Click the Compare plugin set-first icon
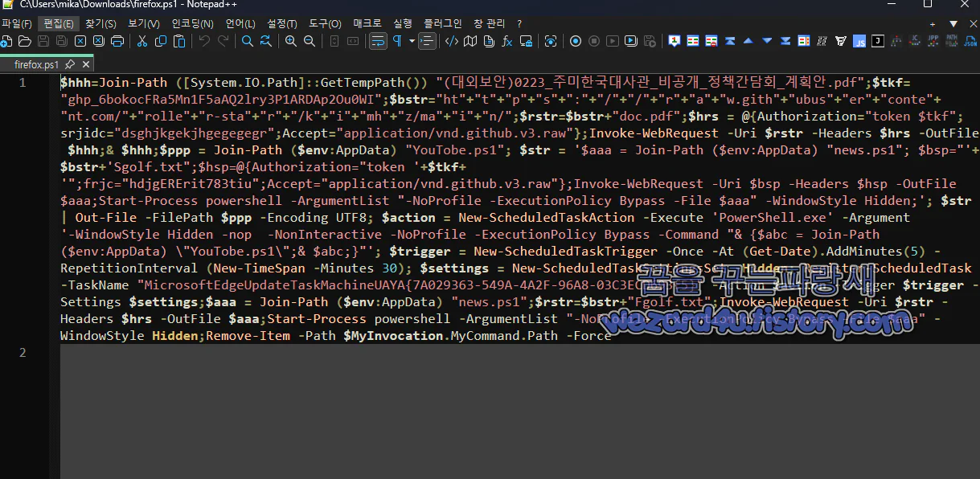Screen dimensions: 980x479 coord(675,41)
